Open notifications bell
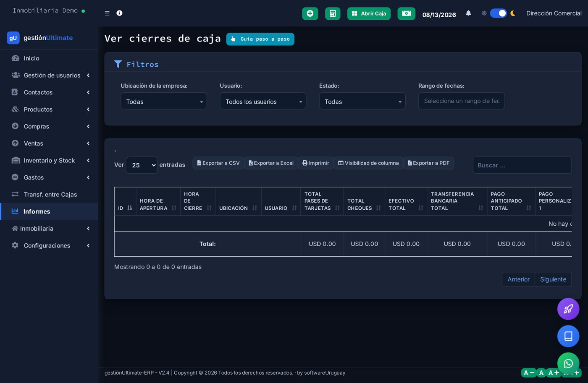588x383 pixels. [x=468, y=13]
